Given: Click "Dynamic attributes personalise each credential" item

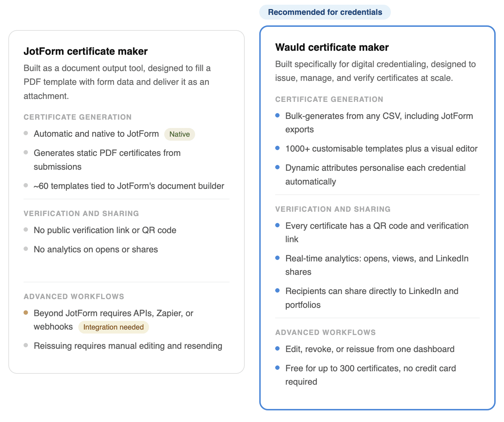Looking at the screenshot, I should [x=376, y=174].
